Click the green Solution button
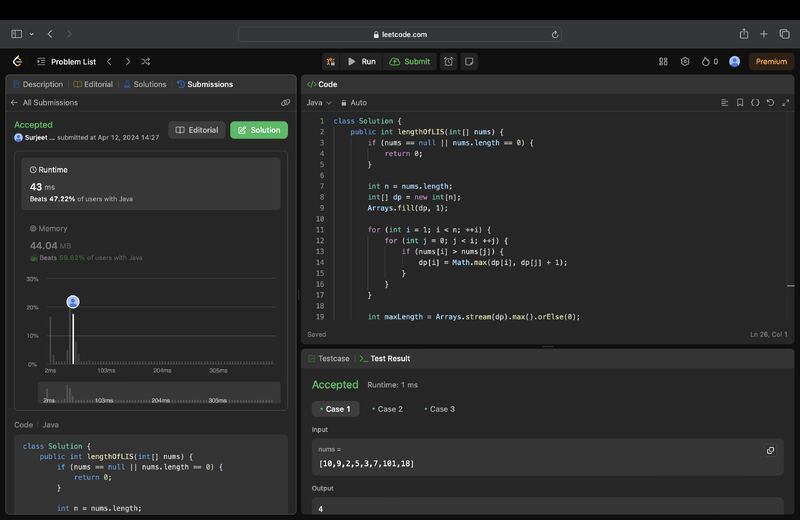This screenshot has height=520, width=800. 259,130
